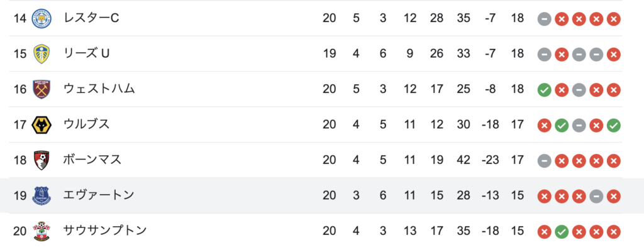644x250 pixels.
Task: Open the エヴァートン team link
Action: [99, 195]
